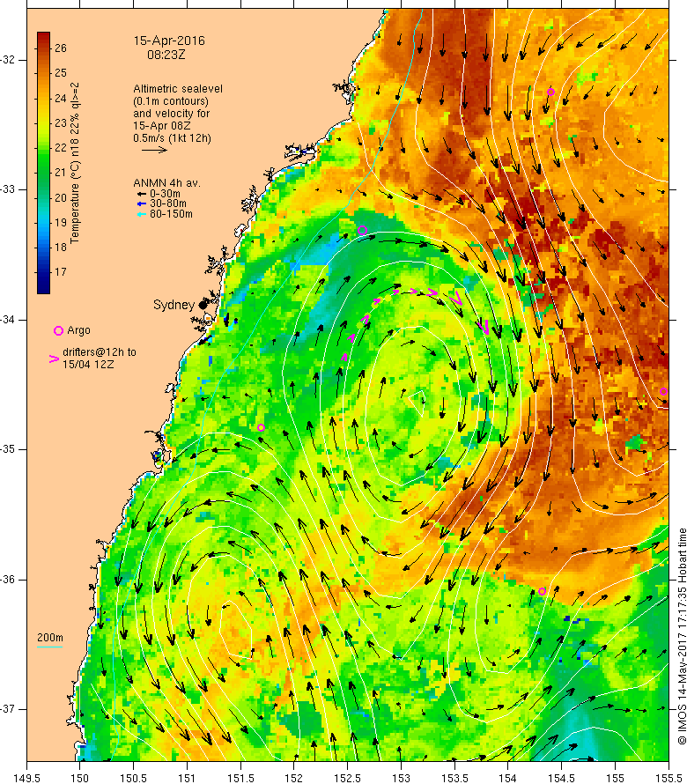Click the '(0.1m contours)' legend line
This screenshot has height=784, width=687.
click(x=171, y=101)
